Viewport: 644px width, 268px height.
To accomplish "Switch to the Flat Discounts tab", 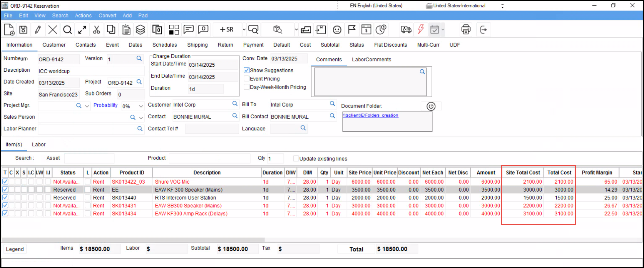I will click(390, 45).
